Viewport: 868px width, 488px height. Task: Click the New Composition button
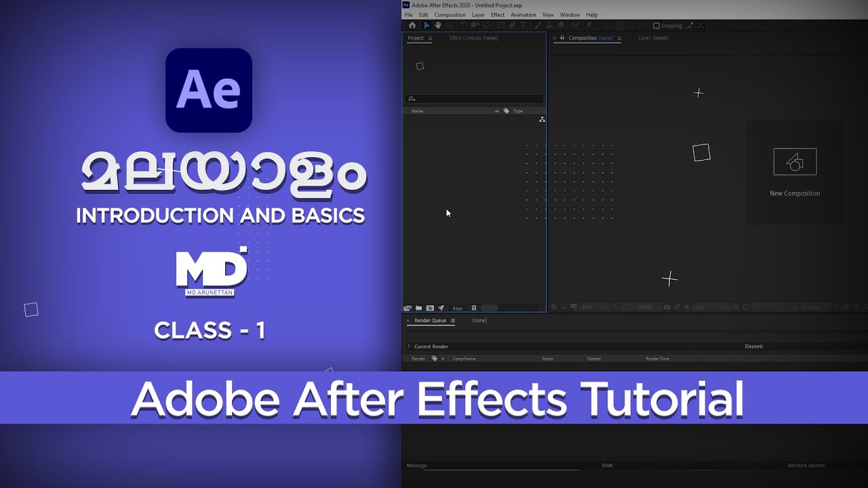795,173
